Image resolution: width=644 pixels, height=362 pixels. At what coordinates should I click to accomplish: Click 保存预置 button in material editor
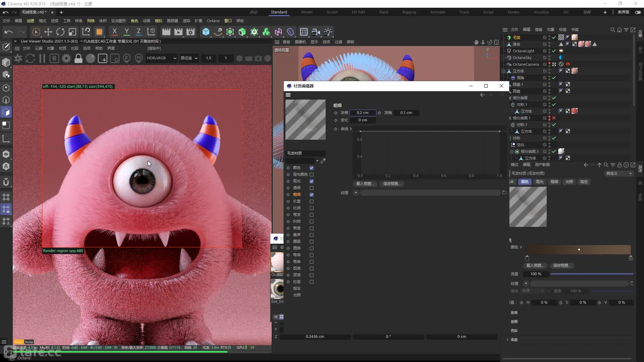click(x=392, y=184)
